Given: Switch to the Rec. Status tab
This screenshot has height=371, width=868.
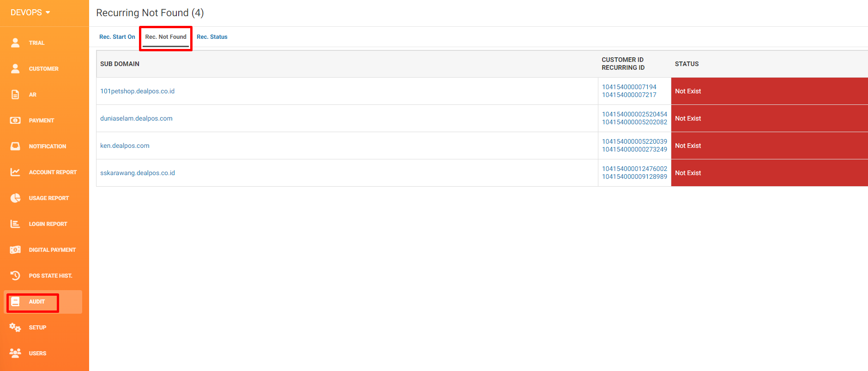Looking at the screenshot, I should point(212,37).
